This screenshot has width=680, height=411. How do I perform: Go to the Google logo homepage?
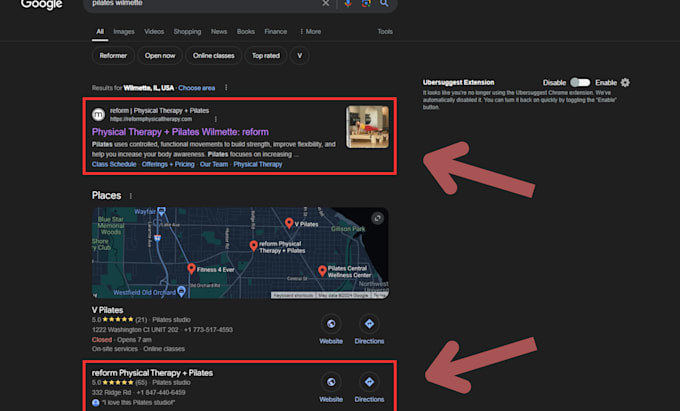pyautogui.click(x=42, y=4)
